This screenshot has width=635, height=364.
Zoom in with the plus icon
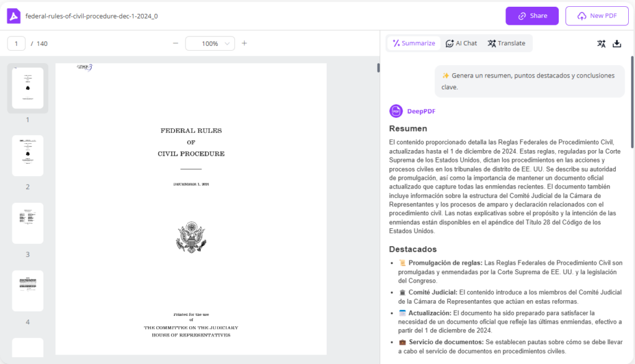pyautogui.click(x=244, y=43)
